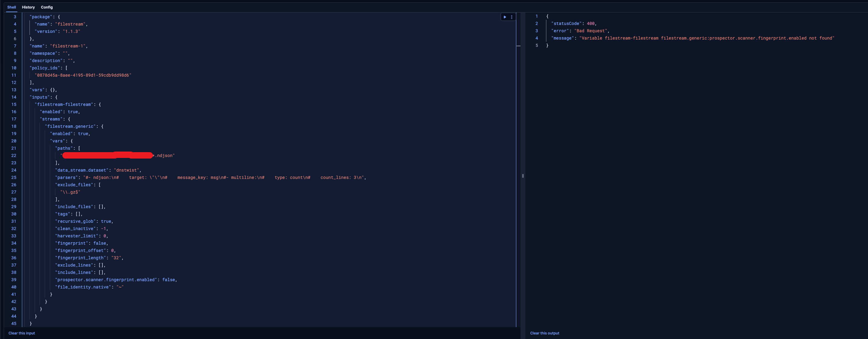
Task: Click the "prospector.scanner.fingerprint.enabled" key in editor
Action: coord(106,280)
